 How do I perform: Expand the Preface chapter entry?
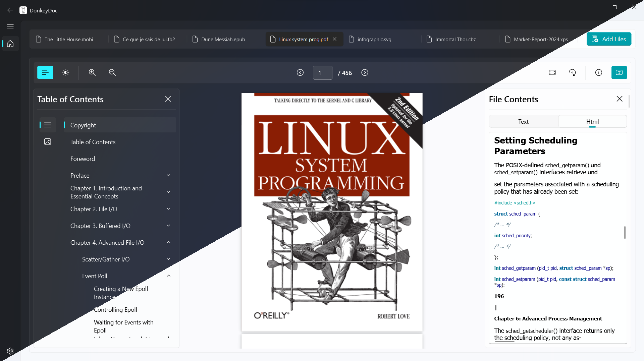click(x=168, y=175)
